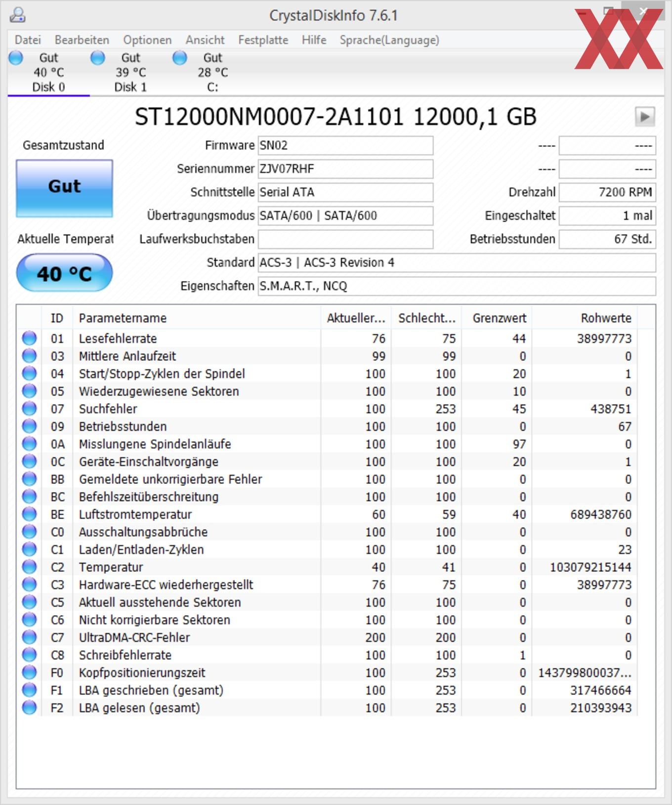The width and height of the screenshot is (672, 805).
Task: Open the Hilfe menu
Action: click(x=314, y=40)
